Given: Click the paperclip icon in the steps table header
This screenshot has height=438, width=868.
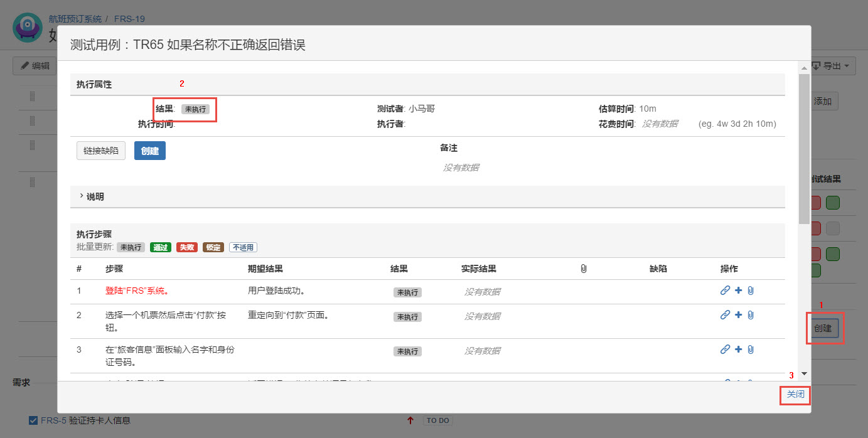Looking at the screenshot, I should (x=583, y=269).
